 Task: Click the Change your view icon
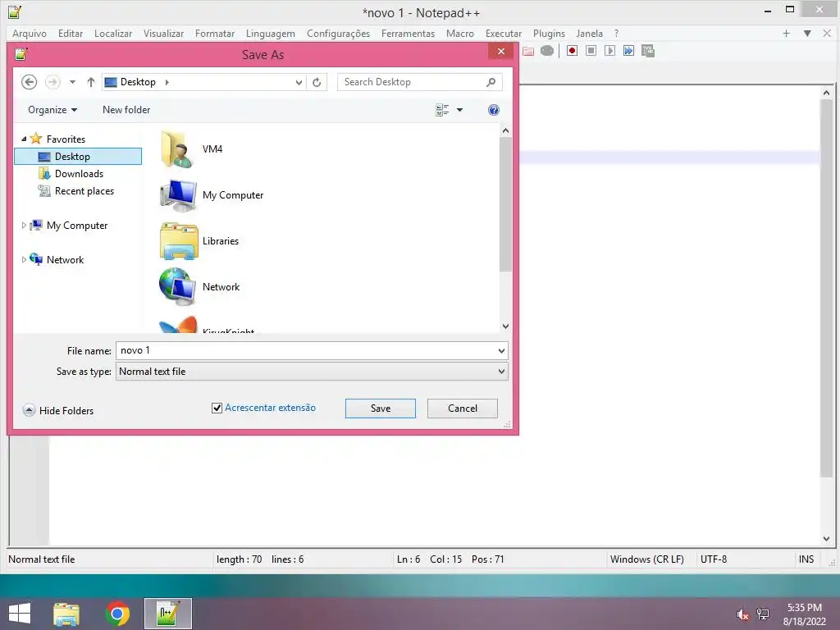pyautogui.click(x=442, y=111)
